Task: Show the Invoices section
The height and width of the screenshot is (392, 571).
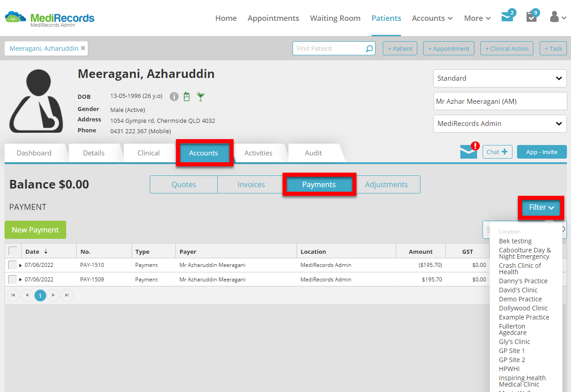Action: coord(251,184)
